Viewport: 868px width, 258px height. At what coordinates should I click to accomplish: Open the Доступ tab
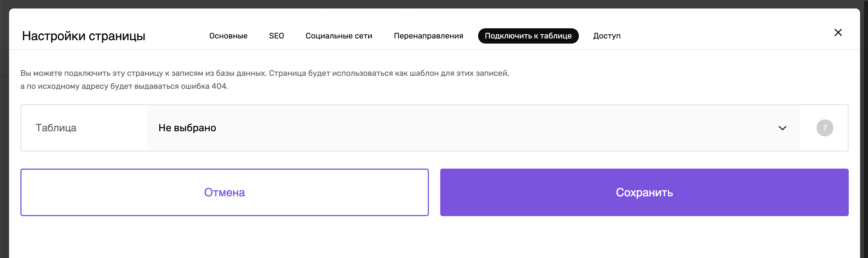(x=607, y=36)
